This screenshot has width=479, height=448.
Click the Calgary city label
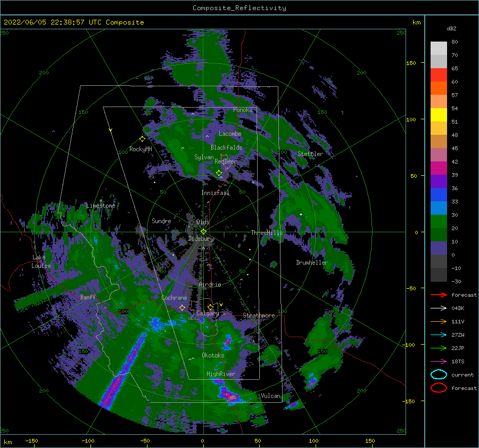208,313
